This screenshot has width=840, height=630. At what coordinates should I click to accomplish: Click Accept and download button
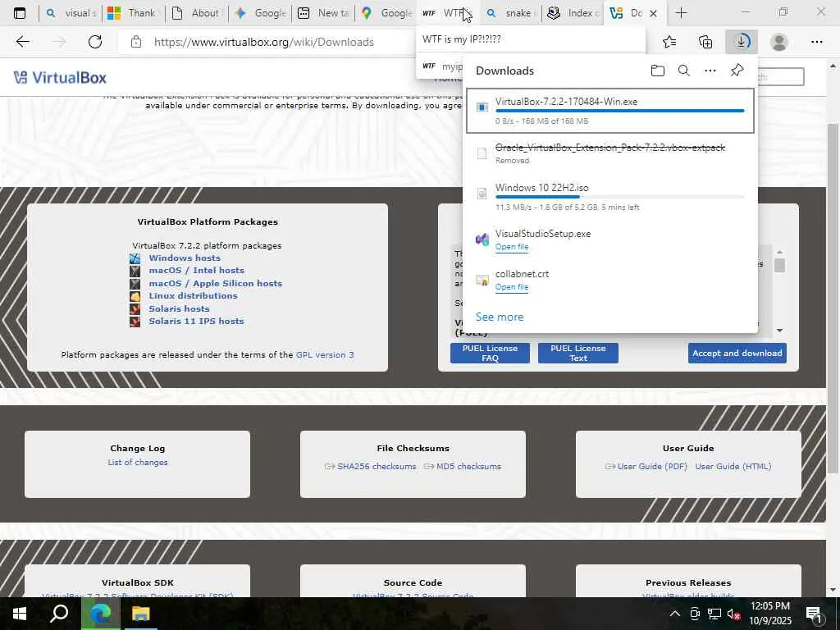[x=737, y=353]
